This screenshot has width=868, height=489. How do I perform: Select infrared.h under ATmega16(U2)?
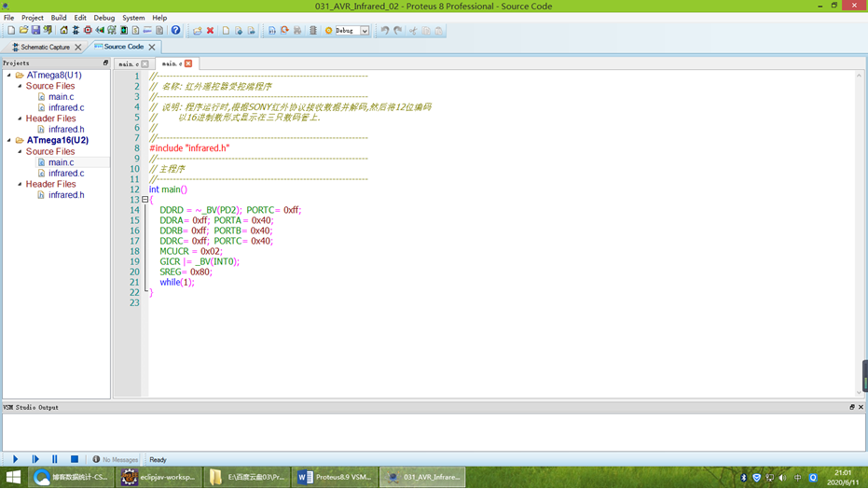(x=66, y=195)
